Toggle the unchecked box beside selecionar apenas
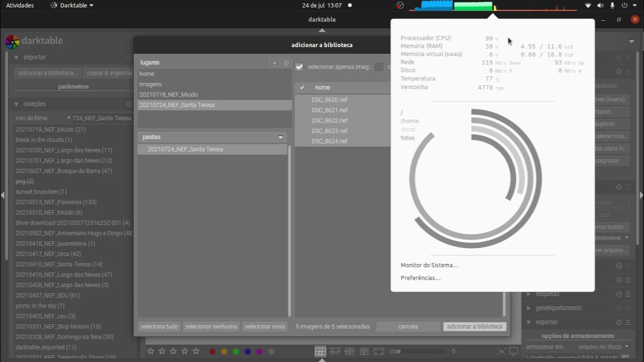 tap(379, 67)
